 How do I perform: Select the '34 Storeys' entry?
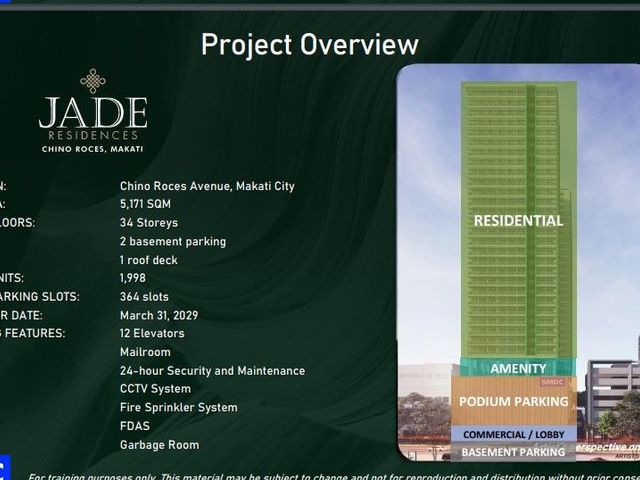pos(149,222)
